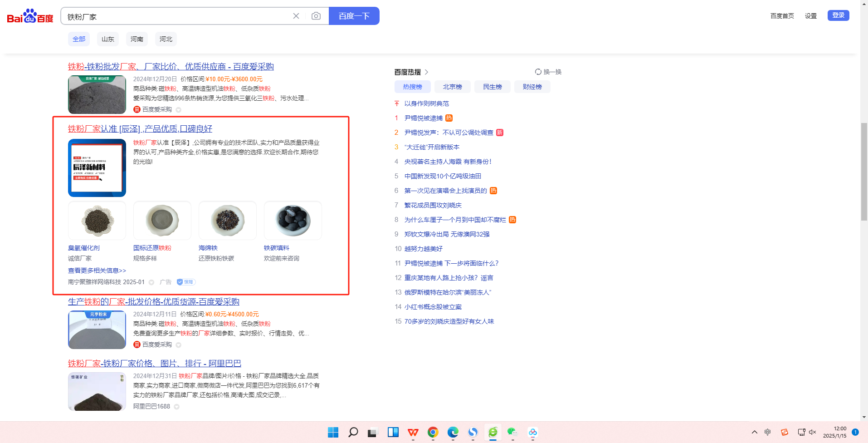
Task: Open the 国标还原铁粉 product link
Action: pyautogui.click(x=152, y=248)
